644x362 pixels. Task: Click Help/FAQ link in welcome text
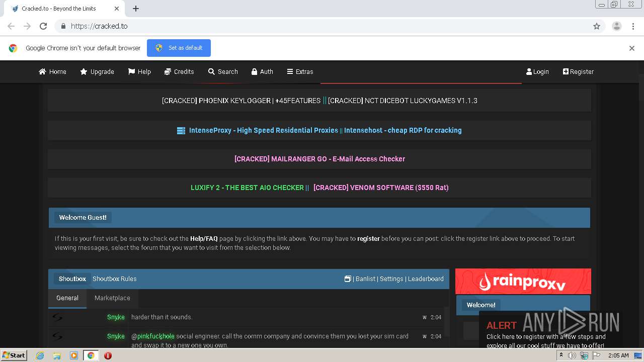point(204,239)
